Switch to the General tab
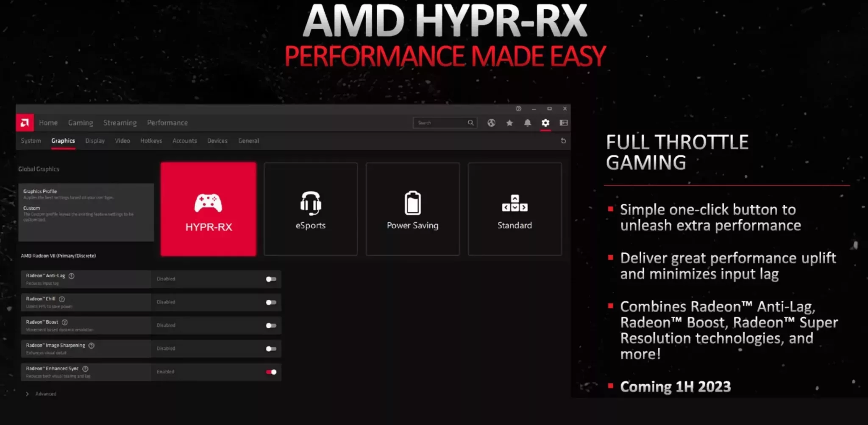The image size is (868, 425). (x=249, y=141)
